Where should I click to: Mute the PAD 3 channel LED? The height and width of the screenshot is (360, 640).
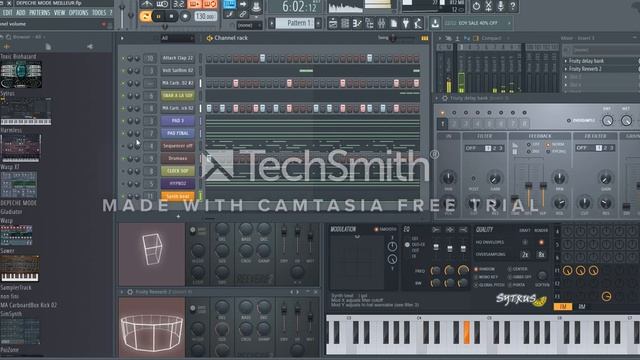click(x=123, y=121)
